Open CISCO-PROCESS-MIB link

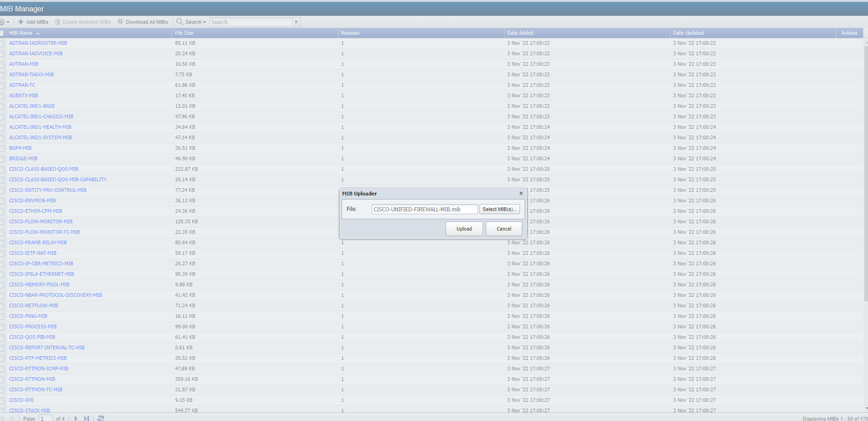33,326
